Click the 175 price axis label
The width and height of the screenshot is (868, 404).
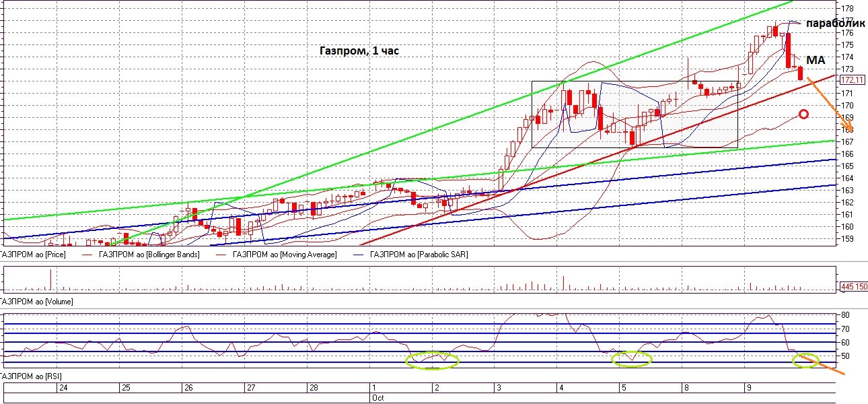847,44
